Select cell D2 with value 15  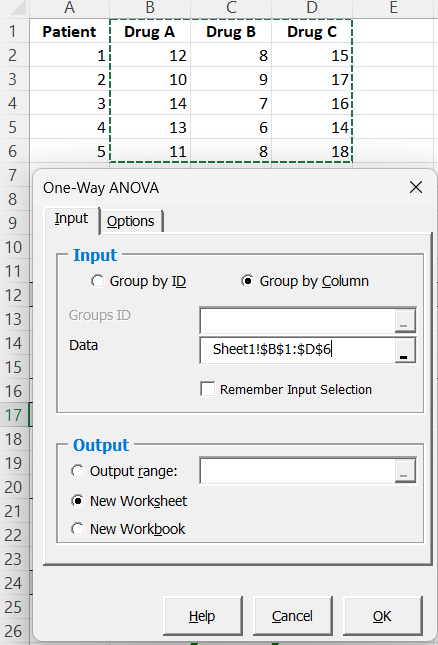point(312,55)
